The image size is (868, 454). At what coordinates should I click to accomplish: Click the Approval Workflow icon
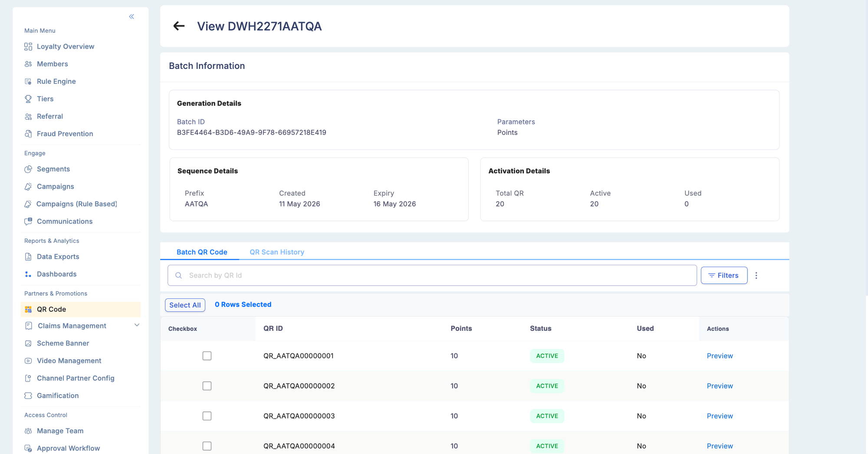(28, 448)
